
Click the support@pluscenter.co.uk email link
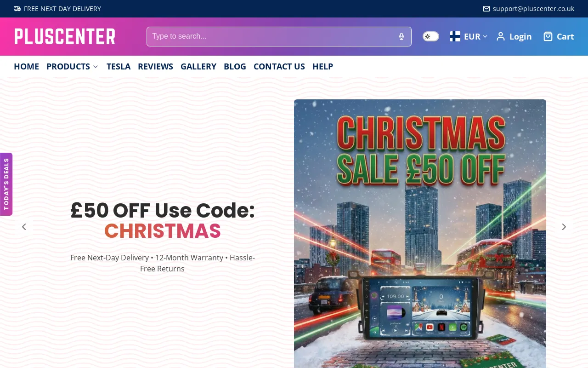(x=533, y=9)
